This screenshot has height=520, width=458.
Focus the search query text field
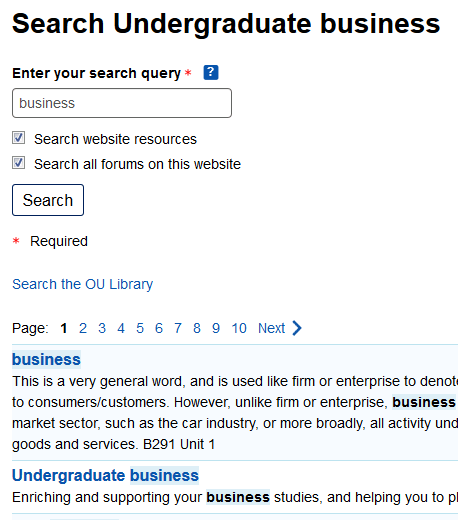pos(122,103)
